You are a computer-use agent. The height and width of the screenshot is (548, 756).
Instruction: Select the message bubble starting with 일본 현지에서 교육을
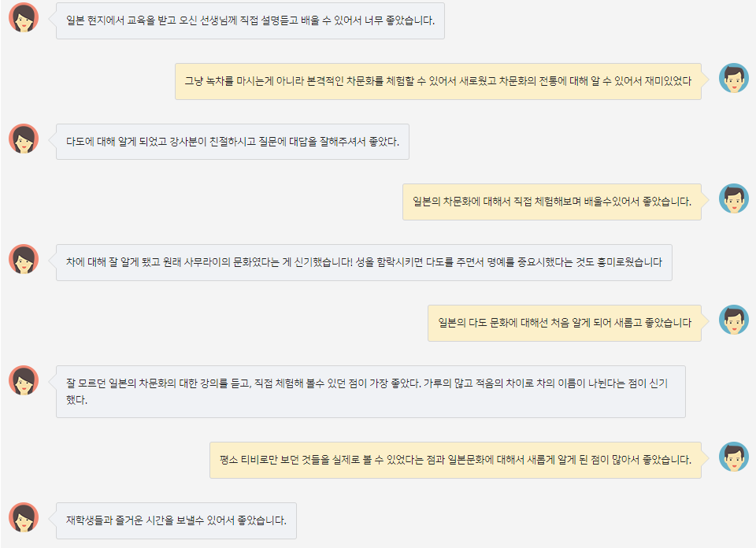coord(250,20)
